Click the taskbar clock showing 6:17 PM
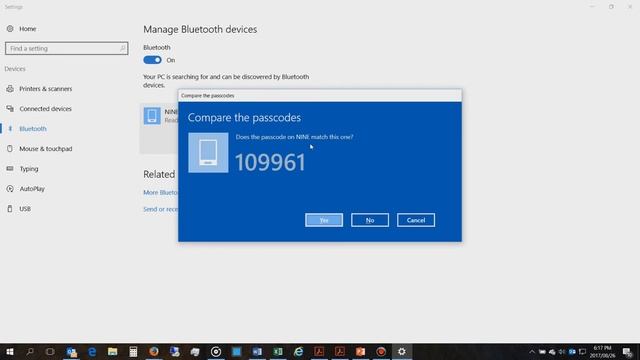The height and width of the screenshot is (360, 640). (x=602, y=352)
